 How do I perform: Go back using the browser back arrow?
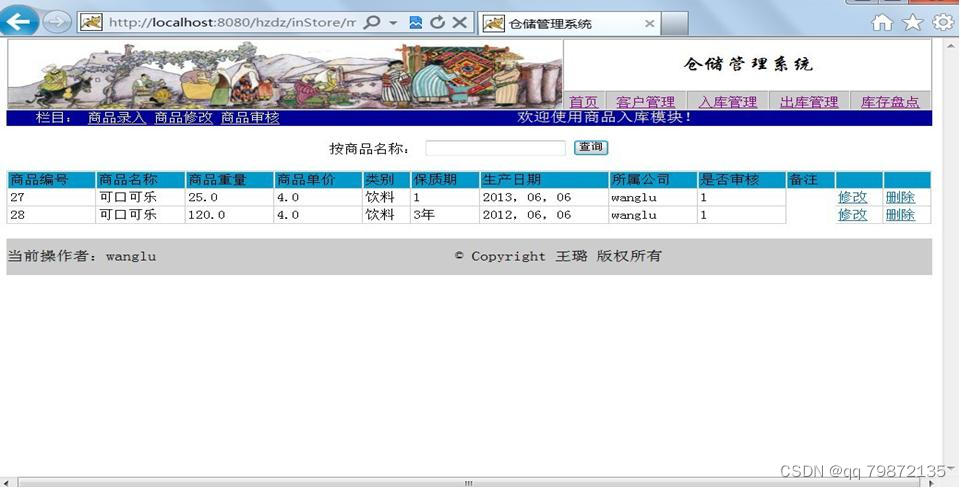click(18, 21)
